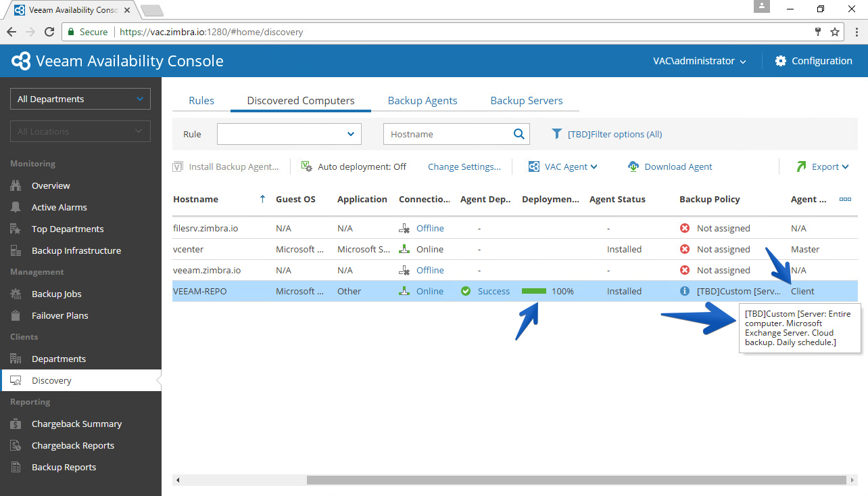Click the Download Agent cloud icon
The height and width of the screenshot is (496, 868).
coord(633,166)
